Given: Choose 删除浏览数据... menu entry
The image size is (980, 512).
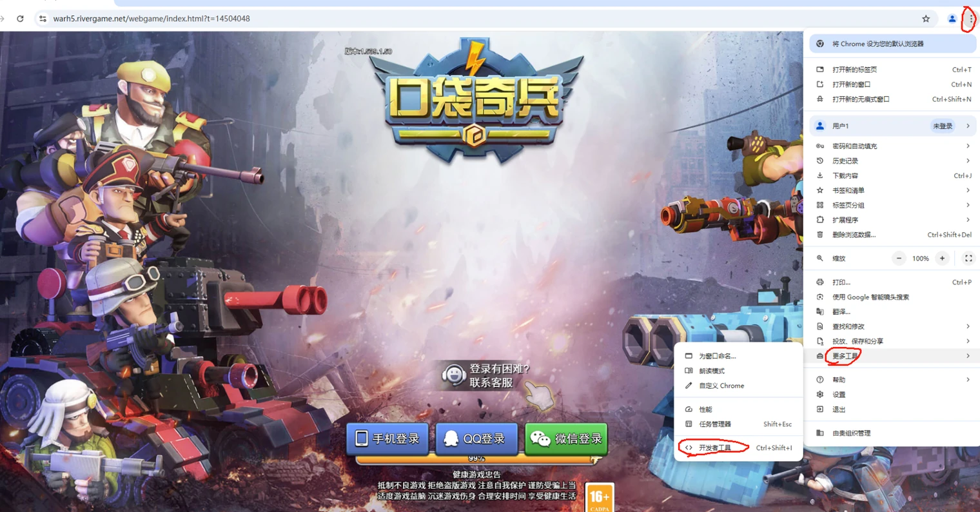Looking at the screenshot, I should coord(893,235).
